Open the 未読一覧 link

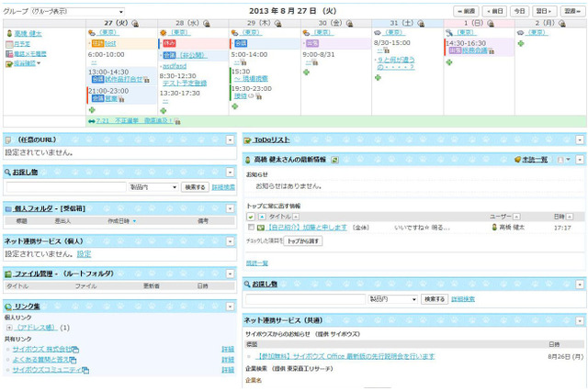pyautogui.click(x=535, y=160)
